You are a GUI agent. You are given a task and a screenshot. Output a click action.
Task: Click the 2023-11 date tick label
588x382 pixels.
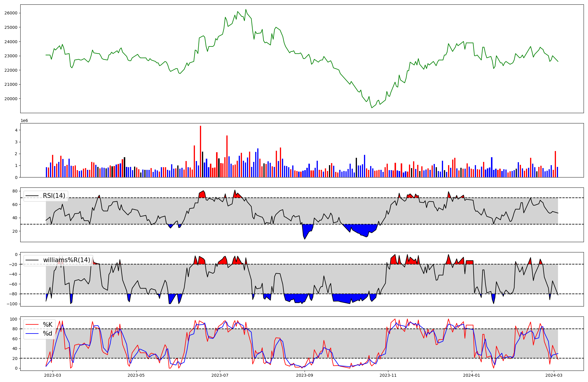tap(388, 375)
